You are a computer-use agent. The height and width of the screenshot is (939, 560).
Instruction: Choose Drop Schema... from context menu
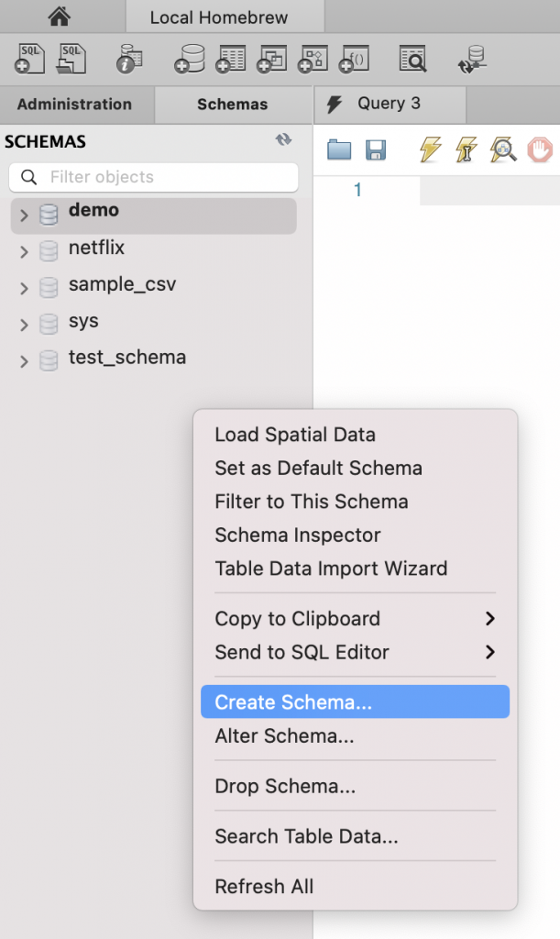[285, 786]
